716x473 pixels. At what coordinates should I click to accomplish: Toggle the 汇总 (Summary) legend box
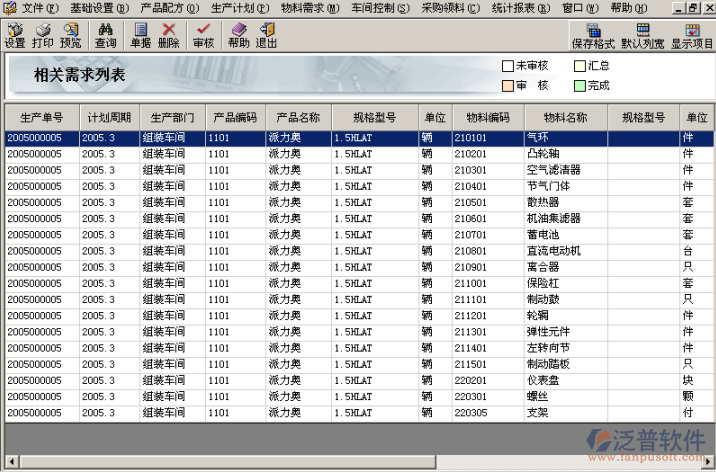(x=580, y=66)
